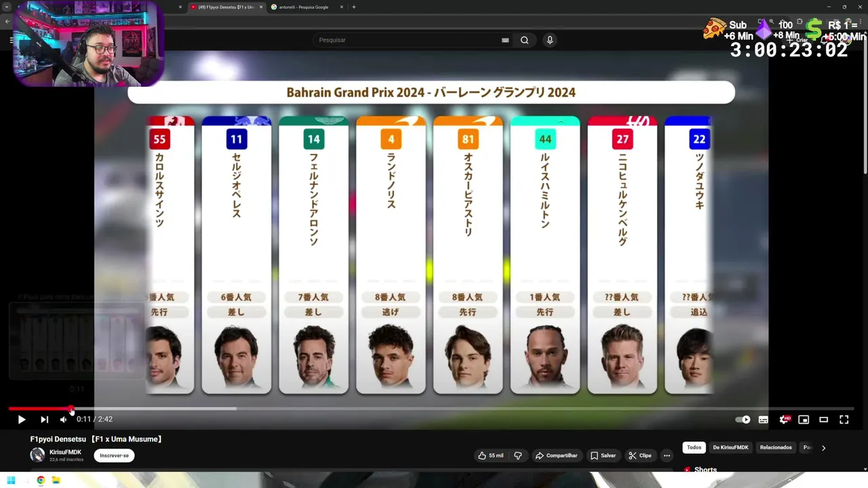The height and width of the screenshot is (488, 868).
Task: Select the Todos filter chip
Action: 694,447
